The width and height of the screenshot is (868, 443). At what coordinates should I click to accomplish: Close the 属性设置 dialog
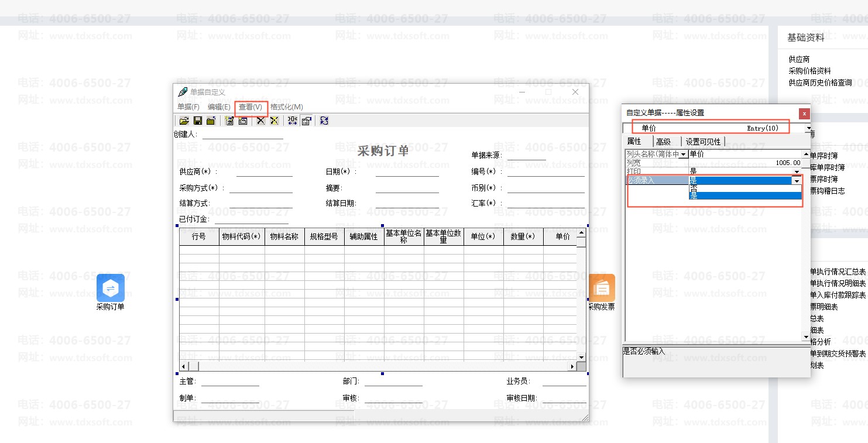[x=804, y=114]
